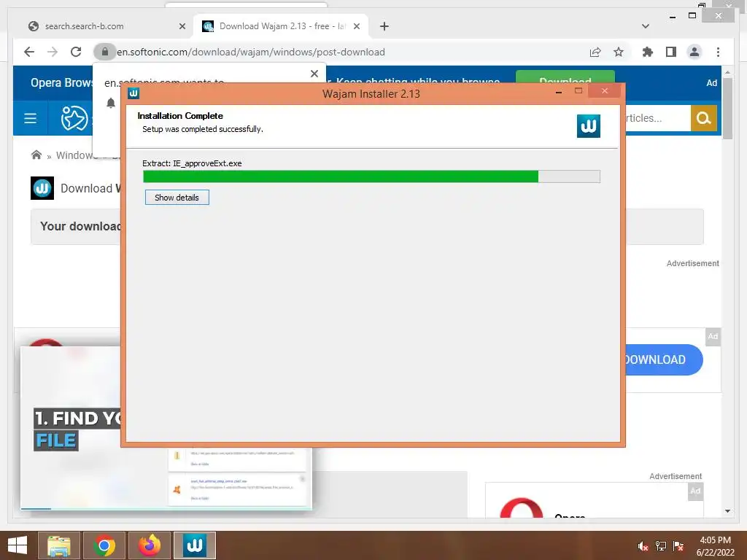Open Chrome profile avatar
Screen dimensions: 747x560
694,52
